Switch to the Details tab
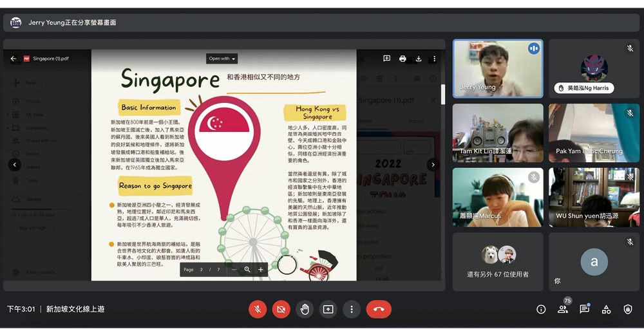 pyautogui.click(x=365, y=121)
